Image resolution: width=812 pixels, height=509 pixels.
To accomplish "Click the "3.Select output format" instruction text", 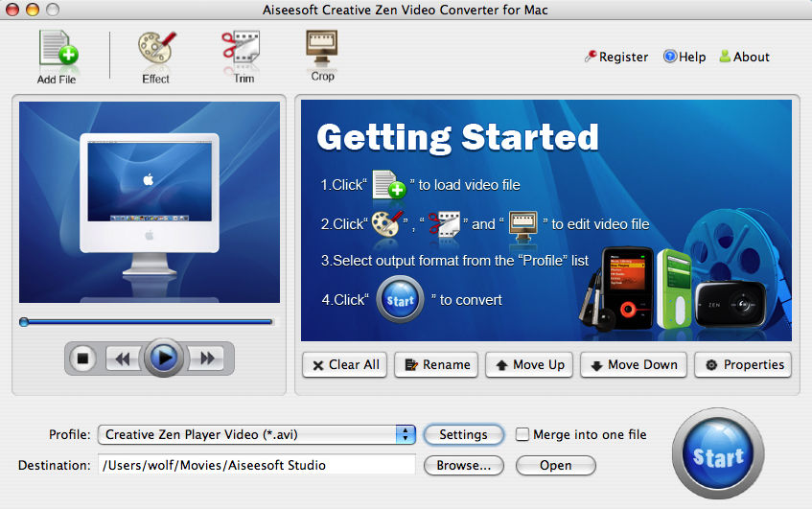I will (x=454, y=261).
